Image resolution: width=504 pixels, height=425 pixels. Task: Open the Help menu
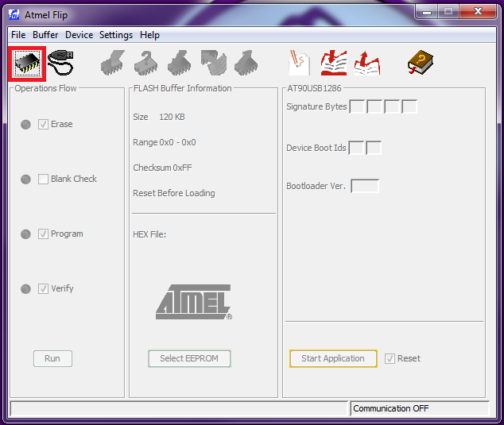149,35
